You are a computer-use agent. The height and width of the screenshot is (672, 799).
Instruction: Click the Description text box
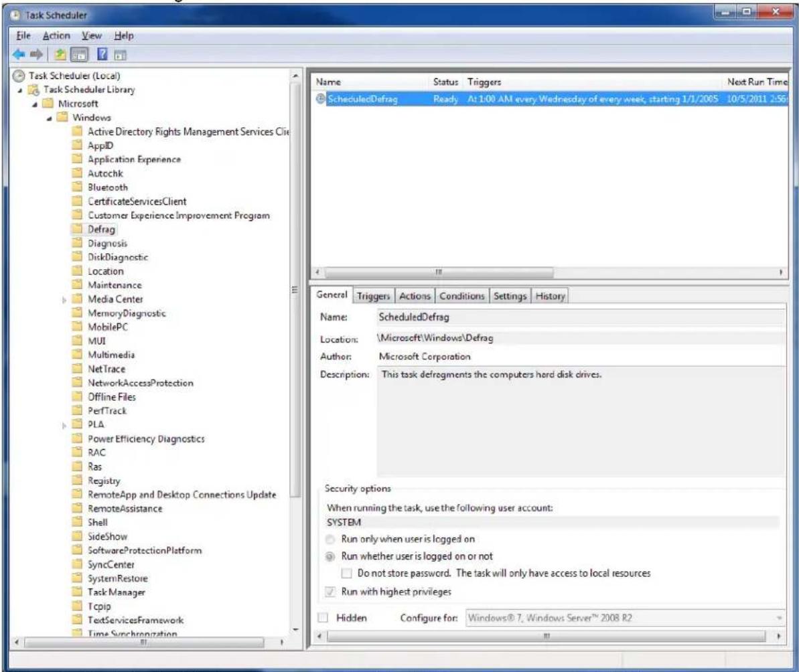coord(581,422)
